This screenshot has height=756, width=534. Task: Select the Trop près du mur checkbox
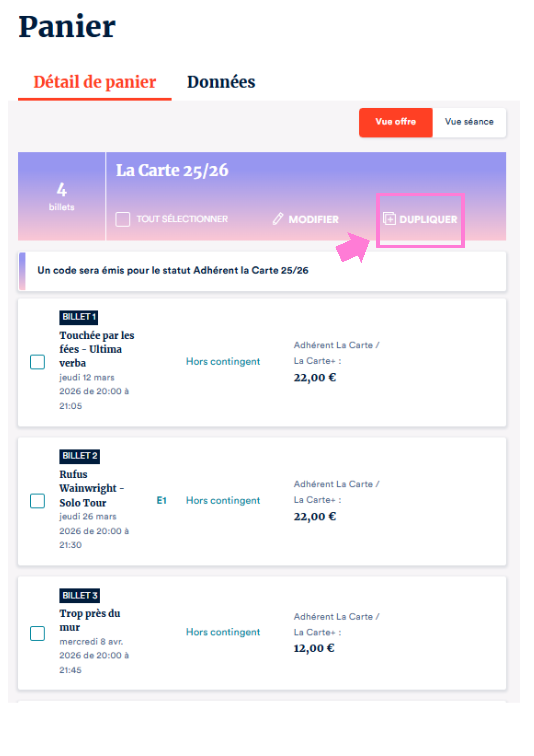coord(37,633)
